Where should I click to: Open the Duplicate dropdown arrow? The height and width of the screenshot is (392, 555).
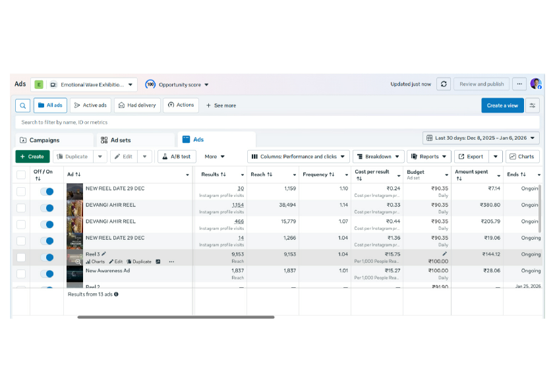[100, 156]
